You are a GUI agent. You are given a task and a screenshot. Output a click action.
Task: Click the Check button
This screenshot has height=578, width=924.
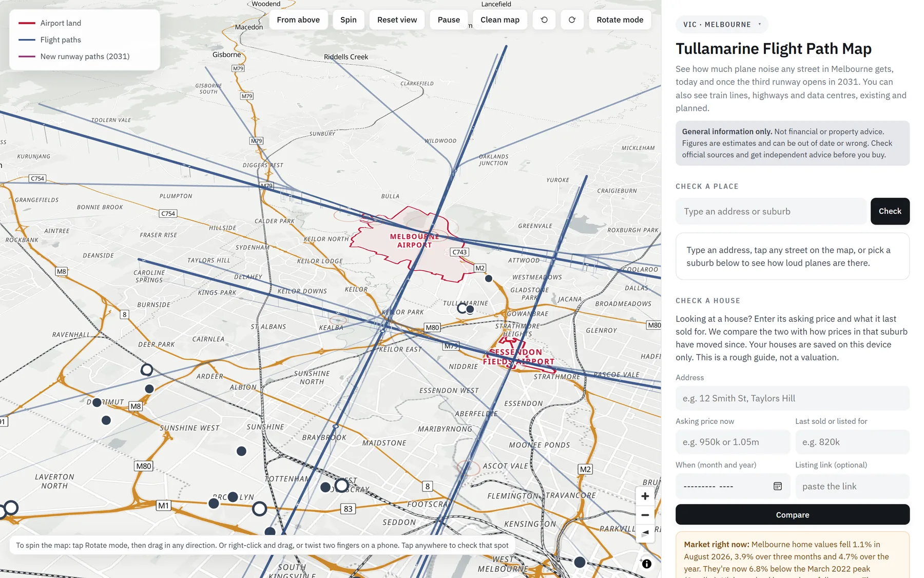tap(890, 211)
